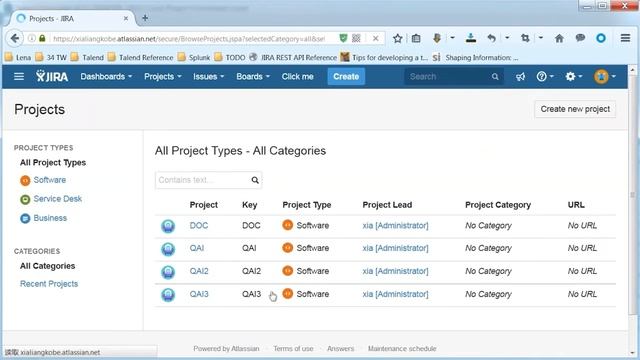Open the Splunk bookmark folder
640x360 pixels.
194,58
